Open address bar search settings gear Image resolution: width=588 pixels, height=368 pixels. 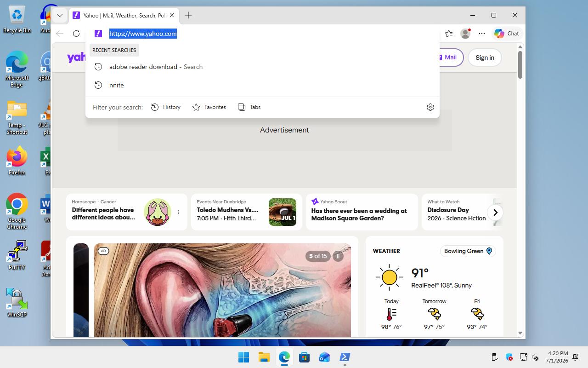[x=430, y=107]
